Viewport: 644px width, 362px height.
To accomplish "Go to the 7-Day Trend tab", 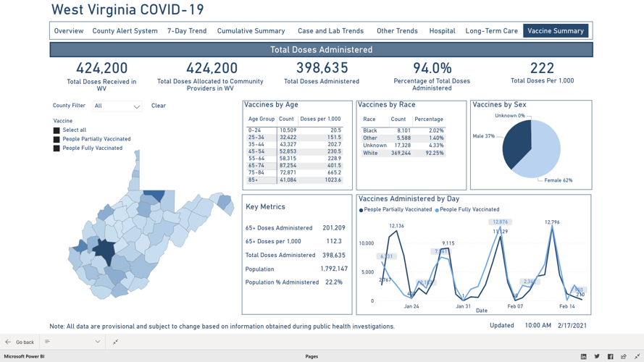I will click(x=187, y=31).
